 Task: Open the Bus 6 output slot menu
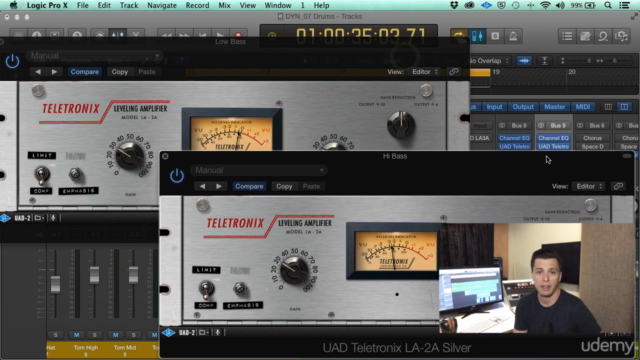597,126
